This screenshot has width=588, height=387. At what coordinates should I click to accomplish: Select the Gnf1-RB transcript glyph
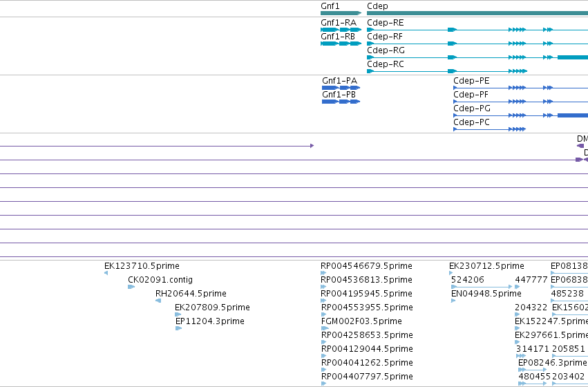pyautogui.click(x=341, y=44)
